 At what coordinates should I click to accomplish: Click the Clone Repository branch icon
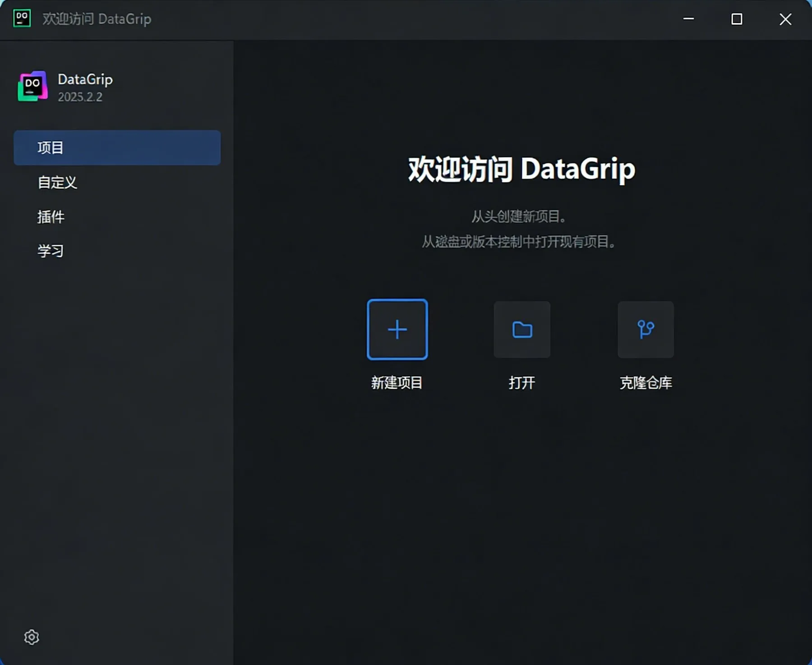point(646,330)
